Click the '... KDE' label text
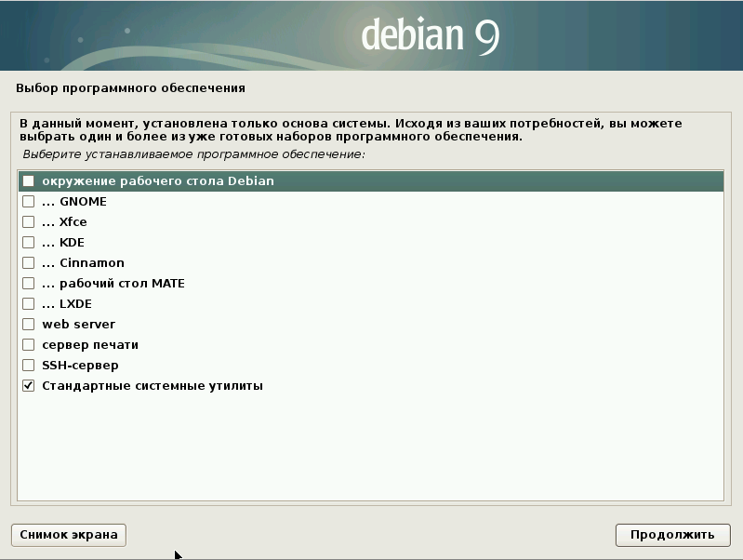Screen dimensions: 743x560 [63, 242]
